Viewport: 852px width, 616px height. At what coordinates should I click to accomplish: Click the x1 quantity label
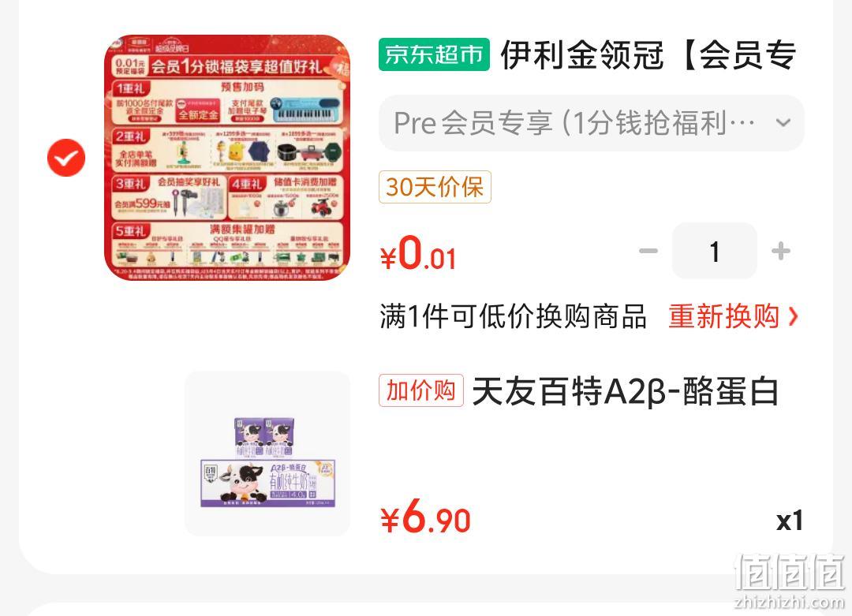coord(790,521)
